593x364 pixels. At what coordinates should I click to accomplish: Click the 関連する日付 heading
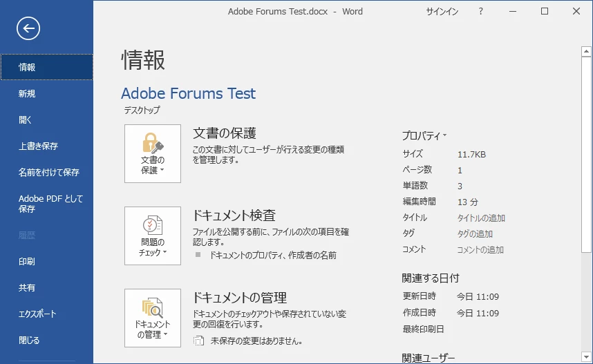point(431,278)
